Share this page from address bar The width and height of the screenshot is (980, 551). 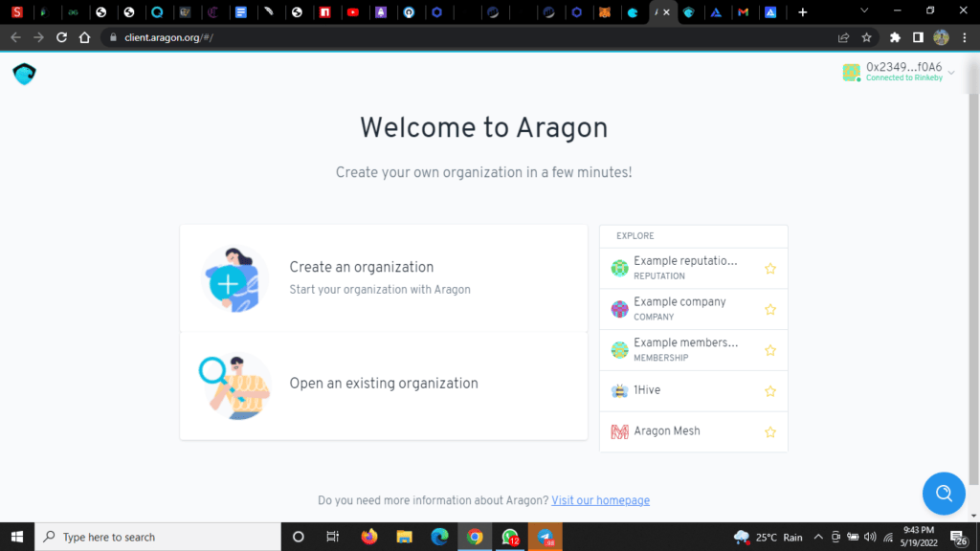[843, 37]
